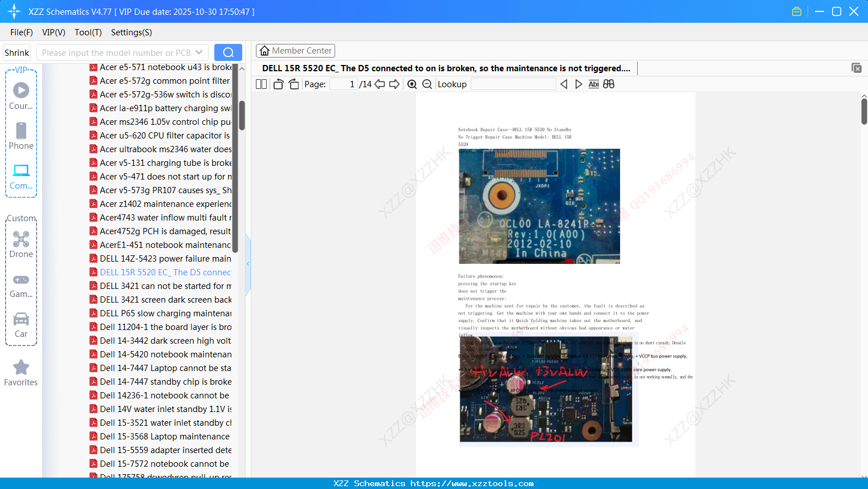Viewport: 868px width, 489px height.
Task: Open 'Acer4752g PCH is damaged' file
Action: tap(161, 231)
